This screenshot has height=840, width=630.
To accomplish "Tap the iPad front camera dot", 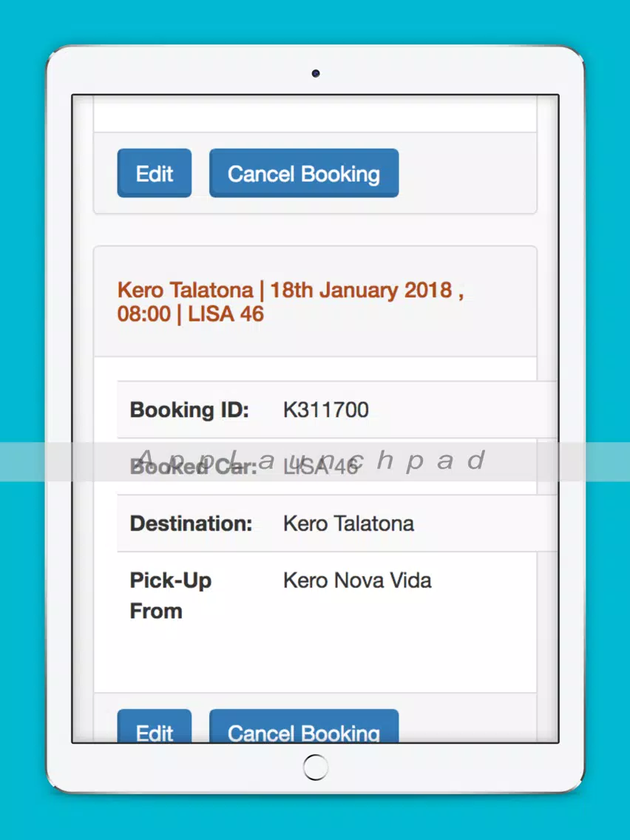I will click(x=316, y=73).
